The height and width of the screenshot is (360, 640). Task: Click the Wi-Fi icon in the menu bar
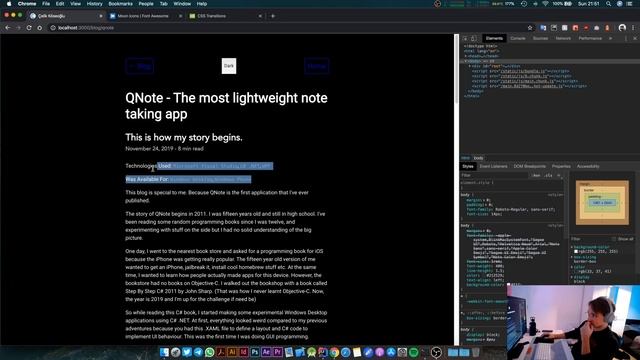pyautogui.click(x=545, y=4)
